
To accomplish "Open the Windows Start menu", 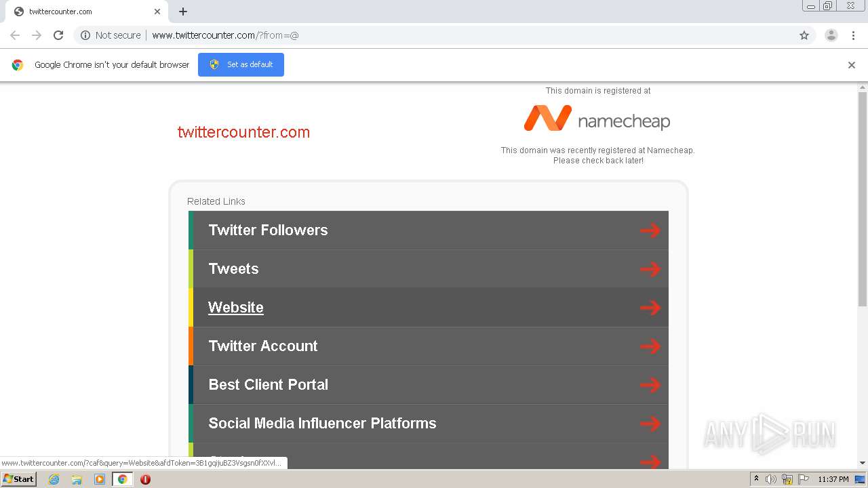I will (x=19, y=479).
